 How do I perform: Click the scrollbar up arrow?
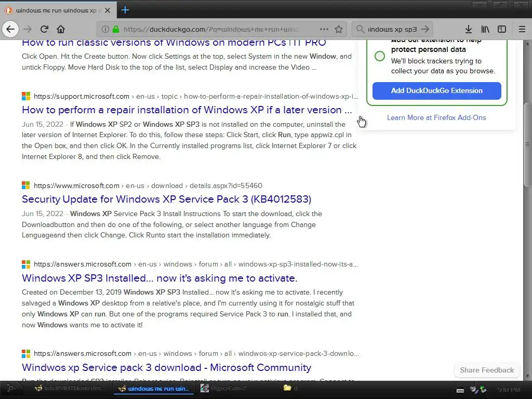(527, 44)
